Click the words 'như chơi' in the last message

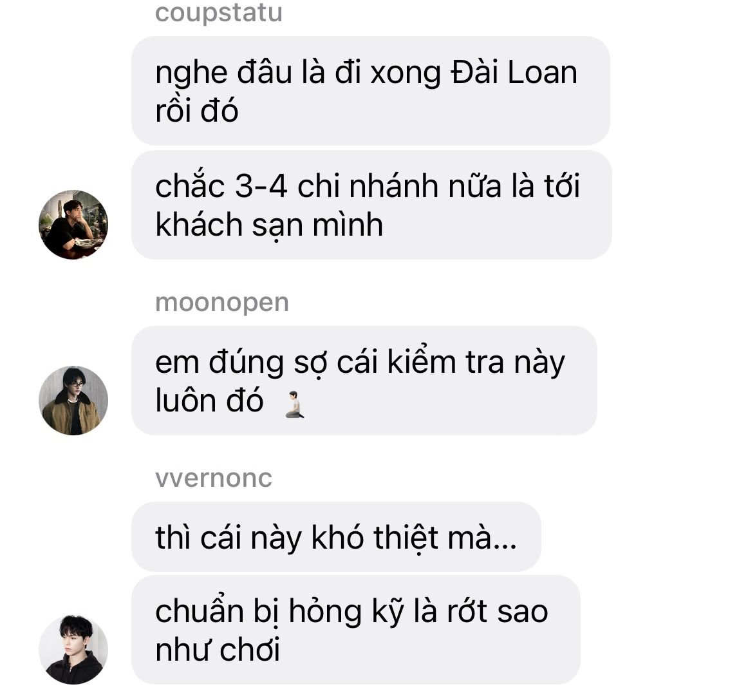pyautogui.click(x=218, y=650)
